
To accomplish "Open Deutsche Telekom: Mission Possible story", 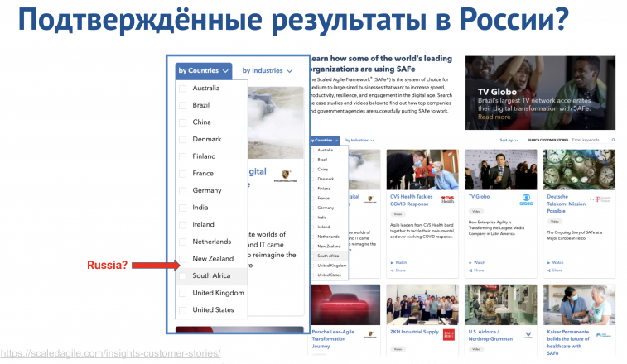I will [567, 204].
